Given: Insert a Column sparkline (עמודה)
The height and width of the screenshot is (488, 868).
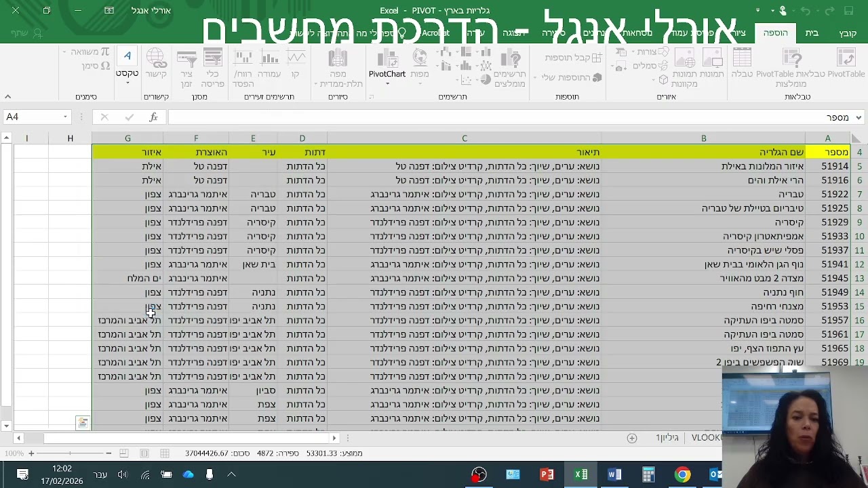Looking at the screenshot, I should point(269,64).
